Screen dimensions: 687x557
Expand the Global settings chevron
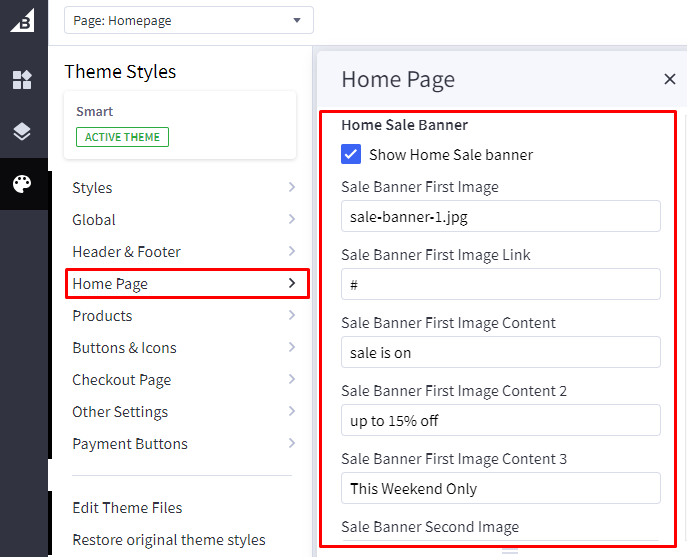[x=291, y=220]
